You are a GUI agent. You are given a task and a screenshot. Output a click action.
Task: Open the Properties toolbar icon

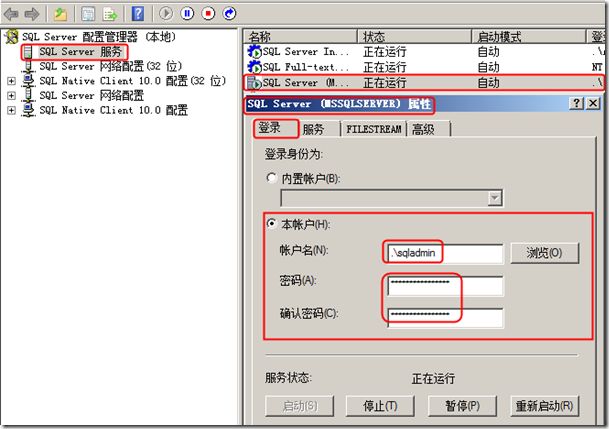tap(88, 14)
